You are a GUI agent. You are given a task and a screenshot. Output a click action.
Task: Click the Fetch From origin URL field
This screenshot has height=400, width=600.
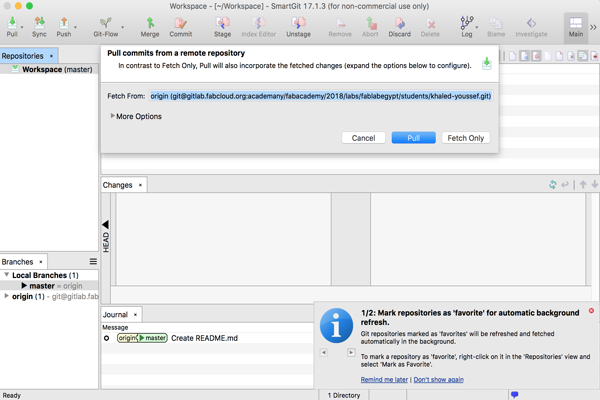click(x=321, y=96)
